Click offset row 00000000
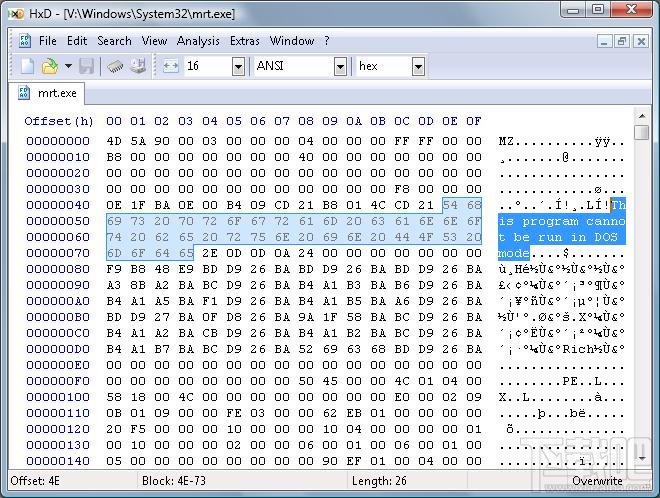 pyautogui.click(x=58, y=141)
